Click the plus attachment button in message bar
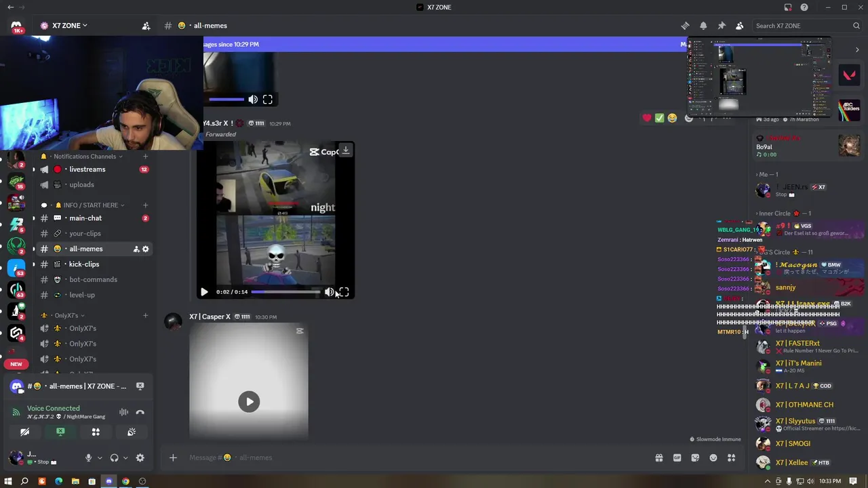 tap(173, 457)
